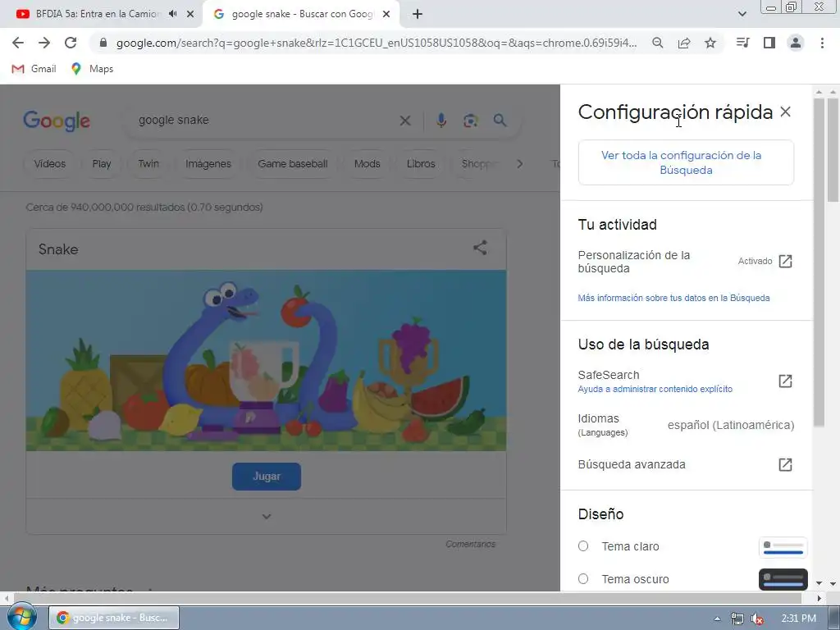
Task: Open the Chrome three-dot menu
Action: 822,43
